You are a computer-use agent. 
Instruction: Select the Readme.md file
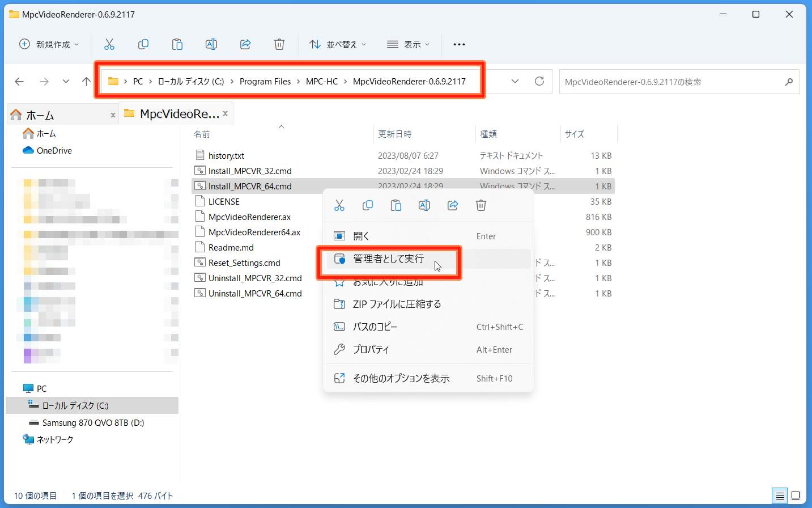(231, 248)
